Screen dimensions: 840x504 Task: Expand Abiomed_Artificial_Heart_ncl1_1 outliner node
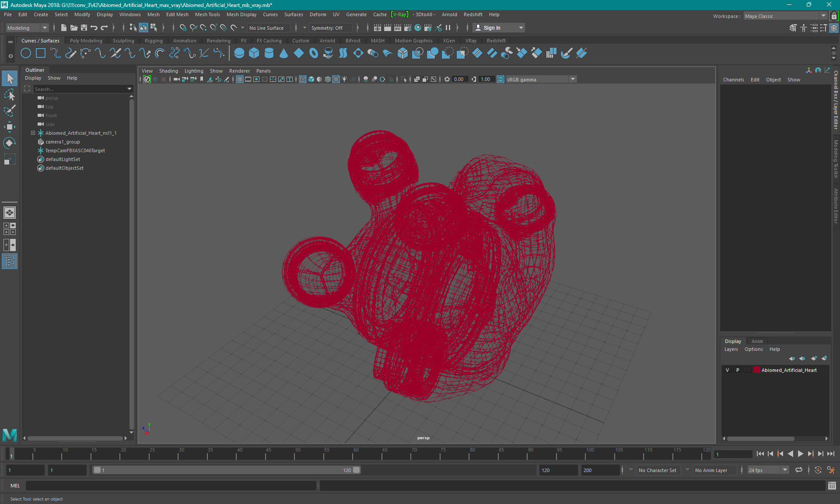tap(32, 133)
